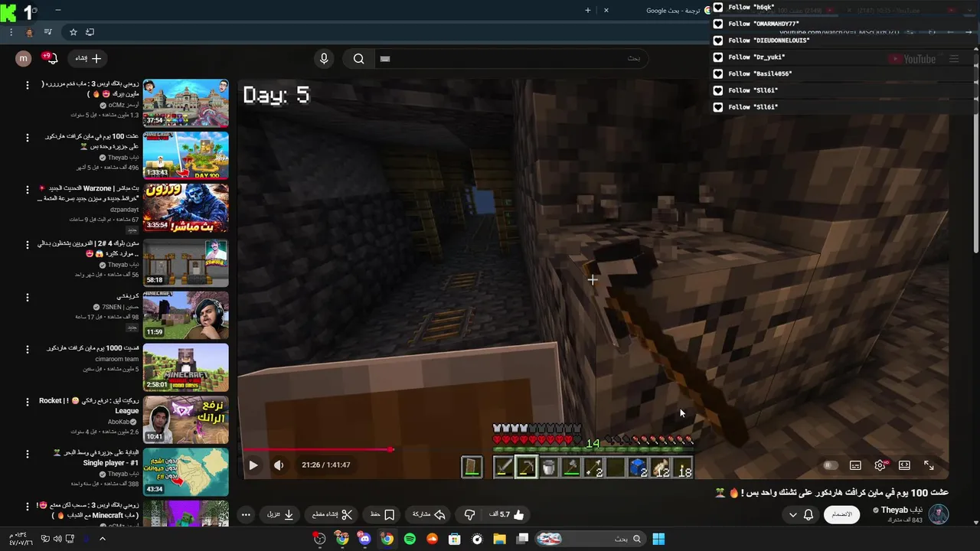Open the account avatar 'm' menu
The height and width of the screenshot is (551, 980).
[x=24, y=58]
